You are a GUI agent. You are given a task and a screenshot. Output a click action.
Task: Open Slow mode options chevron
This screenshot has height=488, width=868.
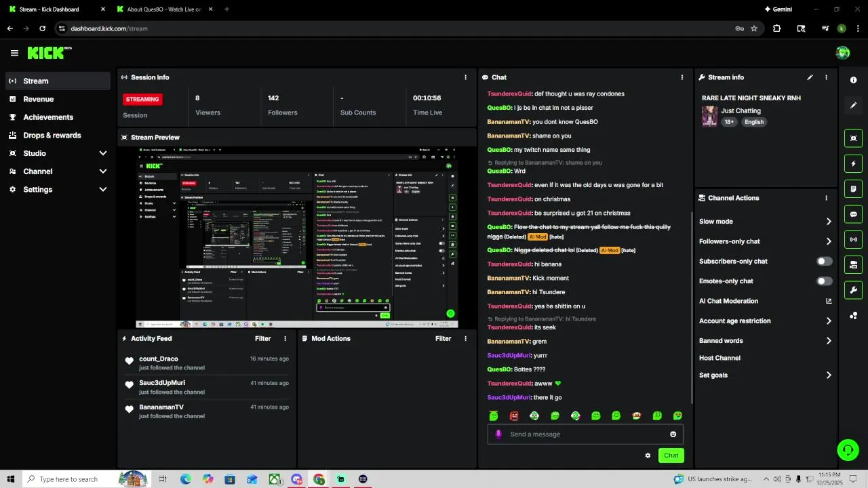pyautogui.click(x=829, y=222)
